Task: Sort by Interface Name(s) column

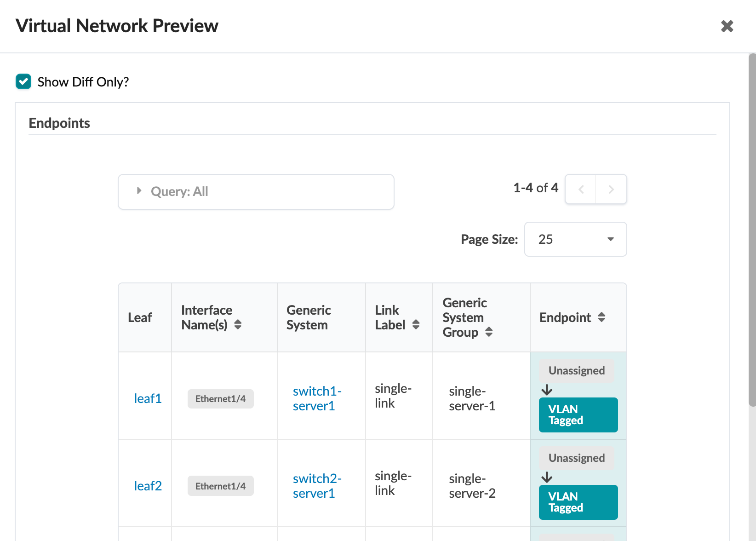Action: click(x=238, y=325)
